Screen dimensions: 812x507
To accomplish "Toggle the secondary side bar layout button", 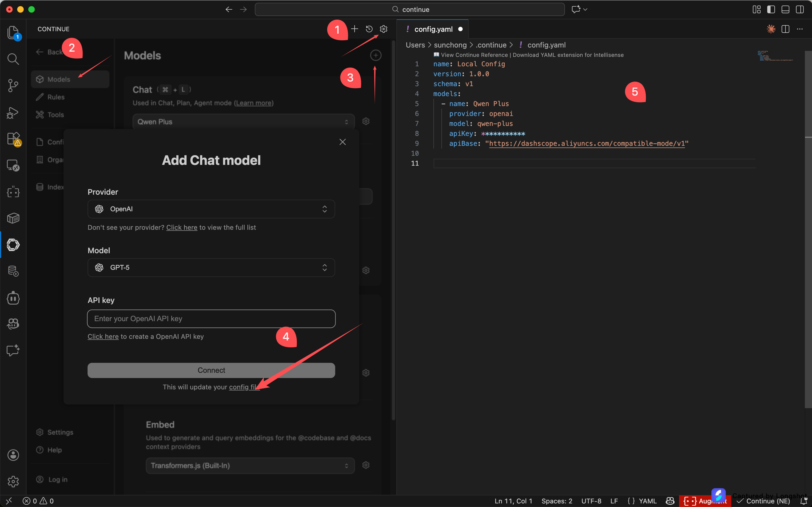I will click(800, 9).
